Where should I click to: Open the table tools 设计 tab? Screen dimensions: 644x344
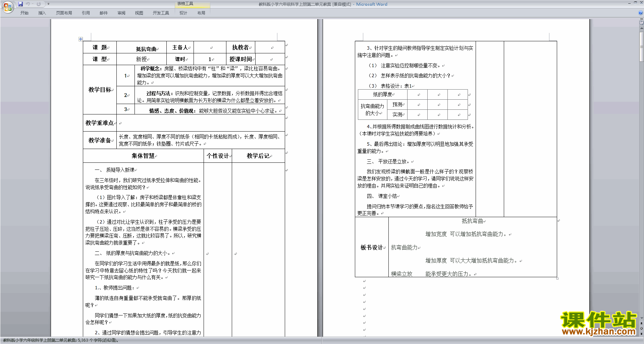tap(183, 13)
